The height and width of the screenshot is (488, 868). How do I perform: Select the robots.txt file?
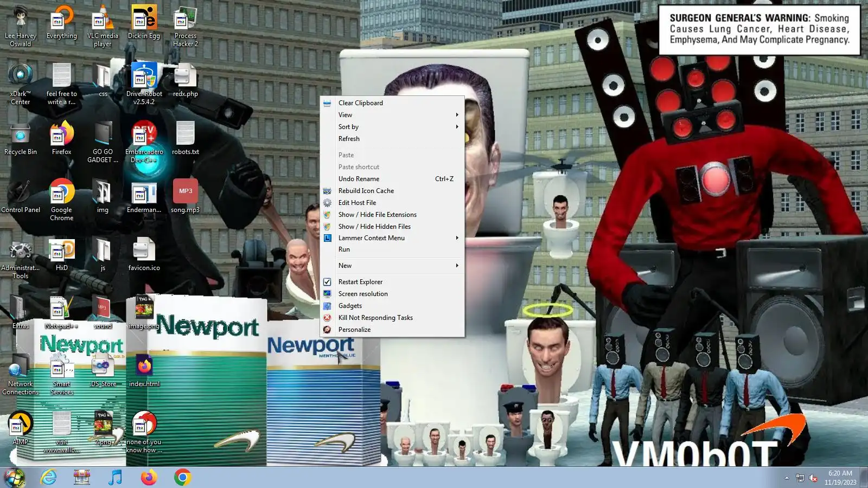click(x=186, y=138)
